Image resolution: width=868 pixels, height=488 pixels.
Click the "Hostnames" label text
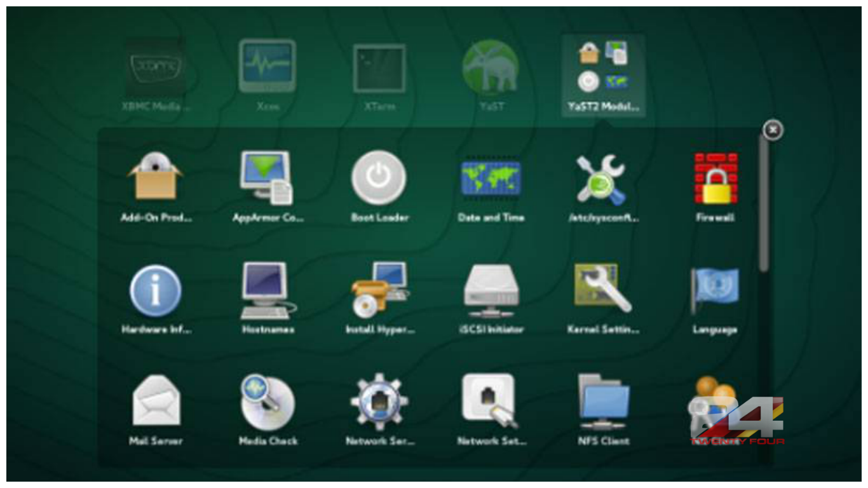pos(268,329)
